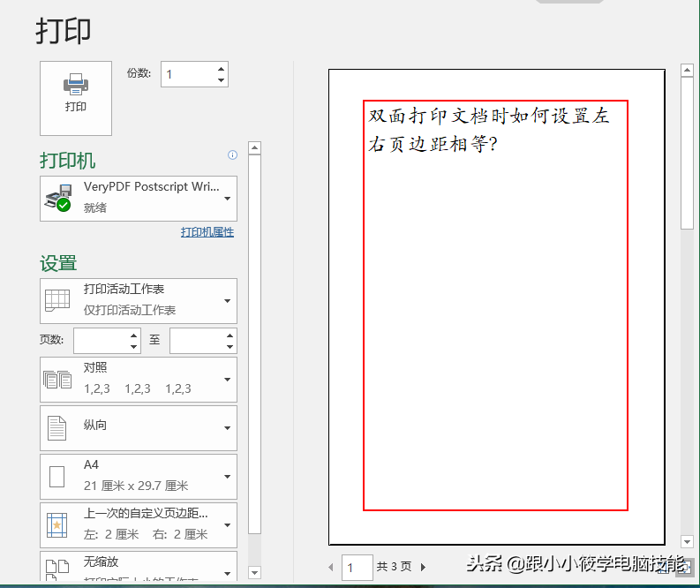Go to next preview page arrow
This screenshot has width=700, height=588.
(x=423, y=567)
